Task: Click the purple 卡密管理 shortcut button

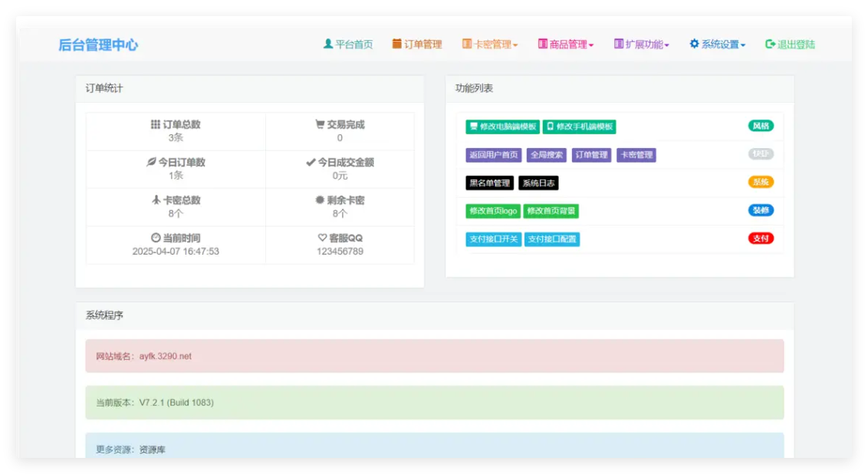Action: [x=636, y=155]
